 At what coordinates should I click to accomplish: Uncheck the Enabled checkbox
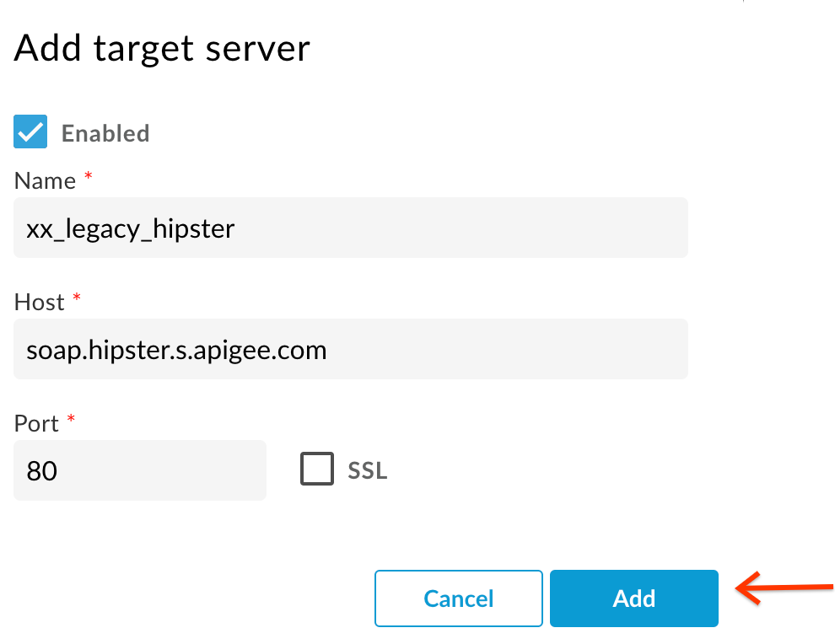(x=30, y=131)
